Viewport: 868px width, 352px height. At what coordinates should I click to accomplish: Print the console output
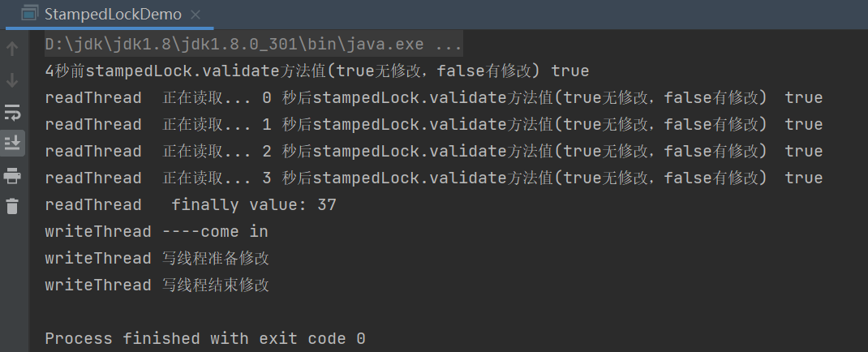pos(12,175)
